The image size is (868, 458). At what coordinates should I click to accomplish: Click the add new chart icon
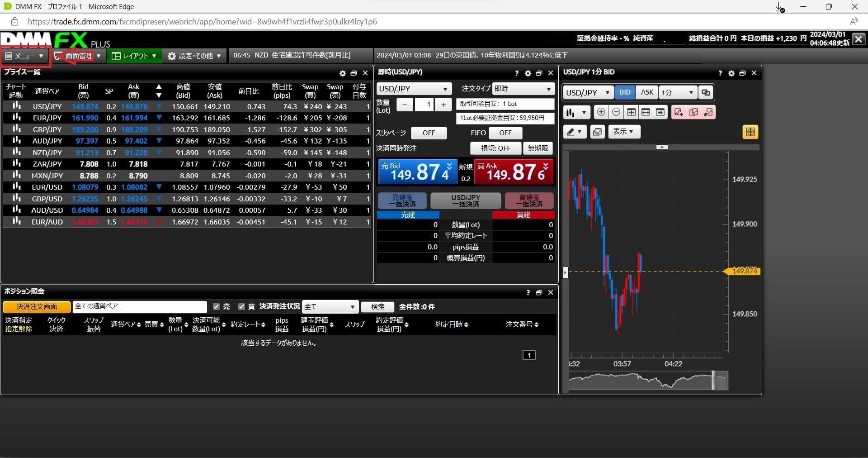pos(678,112)
